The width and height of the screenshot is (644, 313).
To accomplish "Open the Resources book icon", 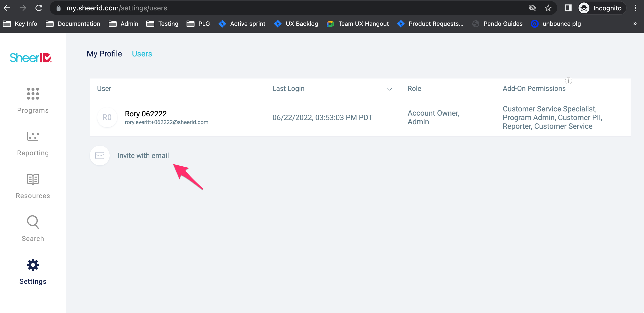I will pos(33,179).
